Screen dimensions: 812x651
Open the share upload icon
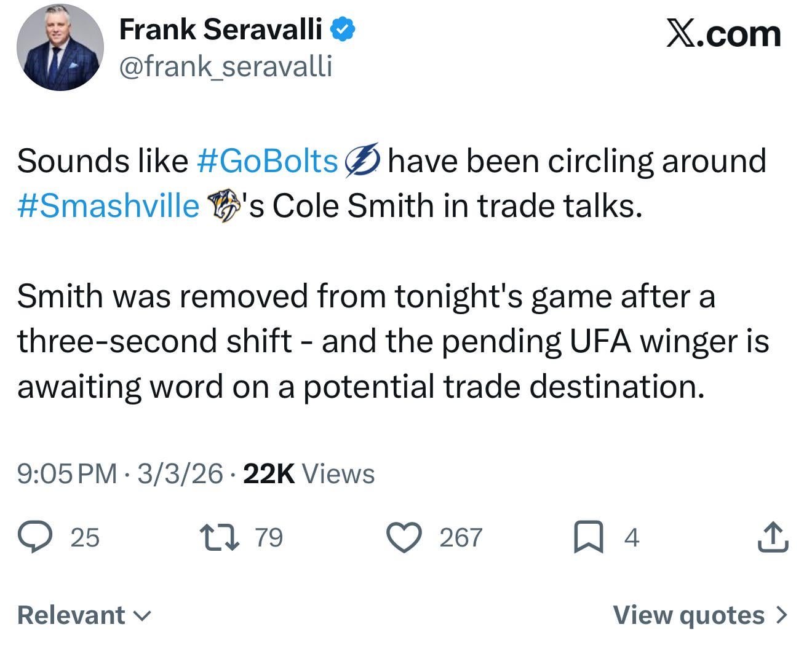773,537
